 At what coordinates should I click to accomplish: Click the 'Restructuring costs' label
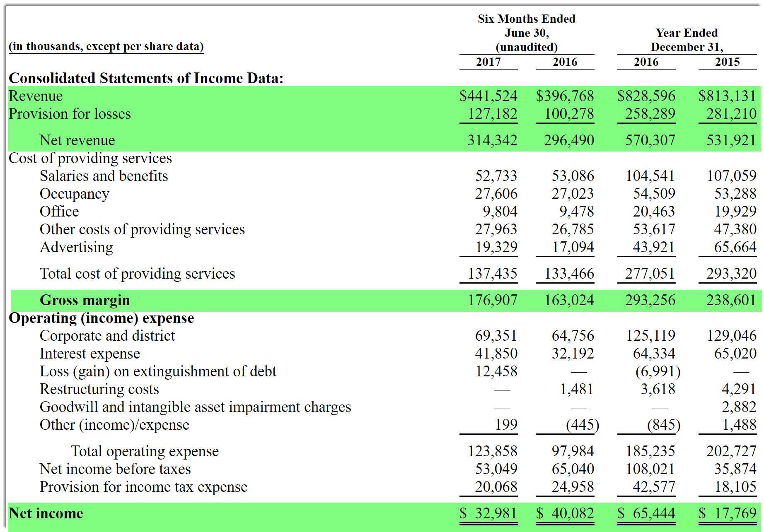click(99, 389)
